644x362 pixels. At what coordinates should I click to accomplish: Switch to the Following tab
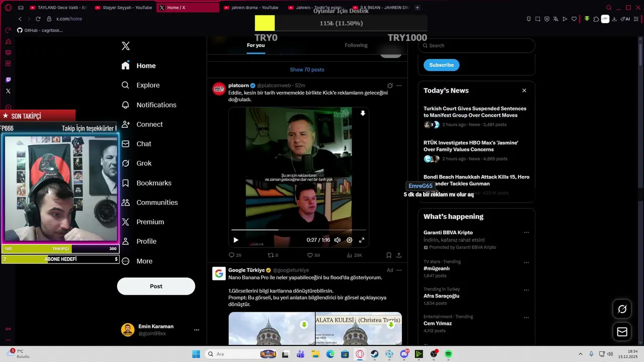356,45
